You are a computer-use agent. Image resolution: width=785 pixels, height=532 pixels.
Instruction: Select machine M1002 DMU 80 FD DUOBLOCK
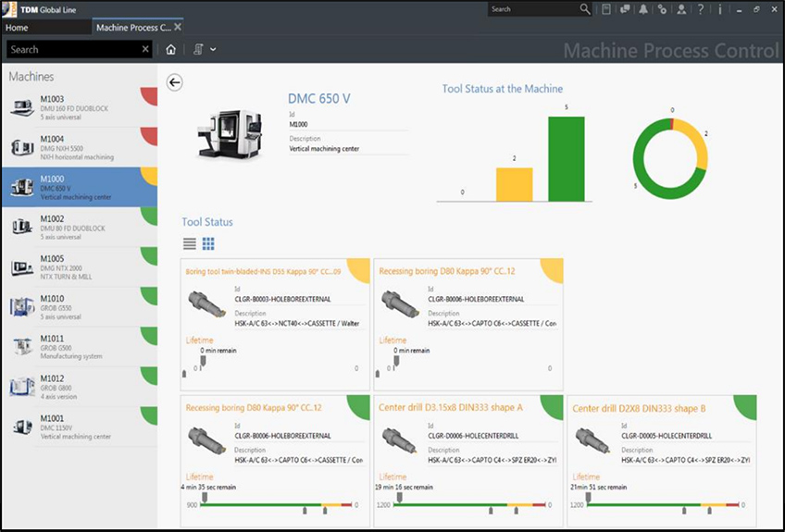[x=80, y=228]
